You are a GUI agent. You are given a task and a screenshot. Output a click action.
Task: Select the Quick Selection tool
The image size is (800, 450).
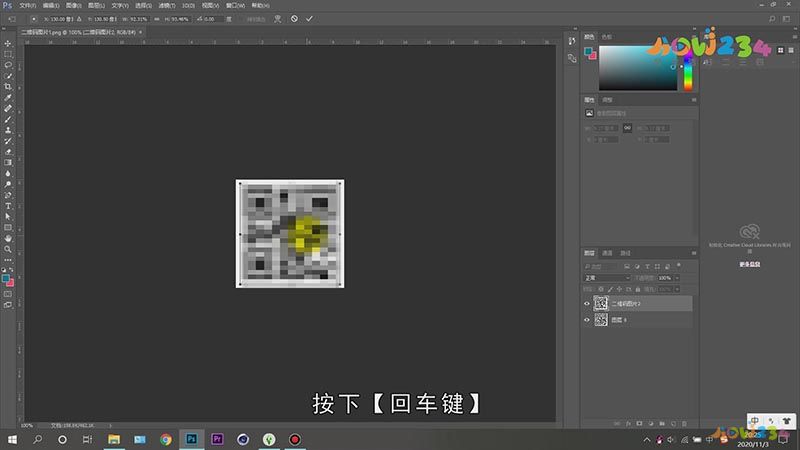pos(8,76)
